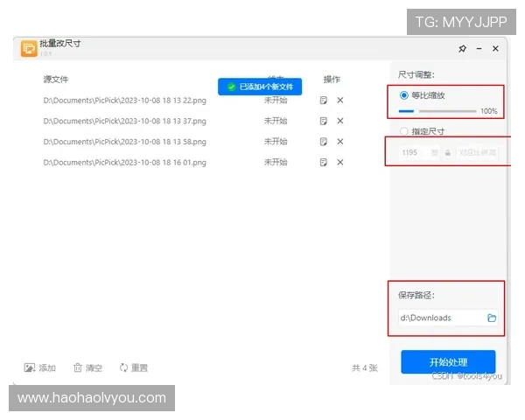The image size is (525, 420).
Task: Click 未开始 status of 18 16 01.png
Action: [276, 163]
